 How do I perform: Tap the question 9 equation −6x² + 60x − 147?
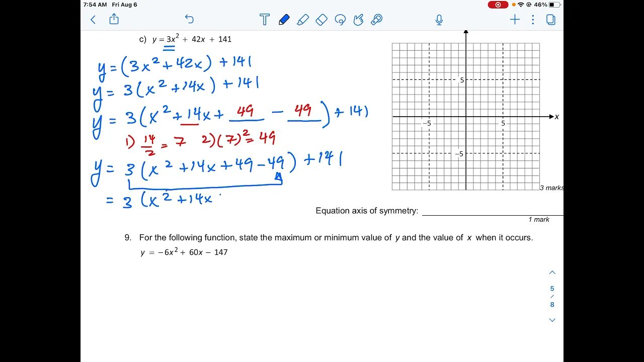tap(184, 252)
